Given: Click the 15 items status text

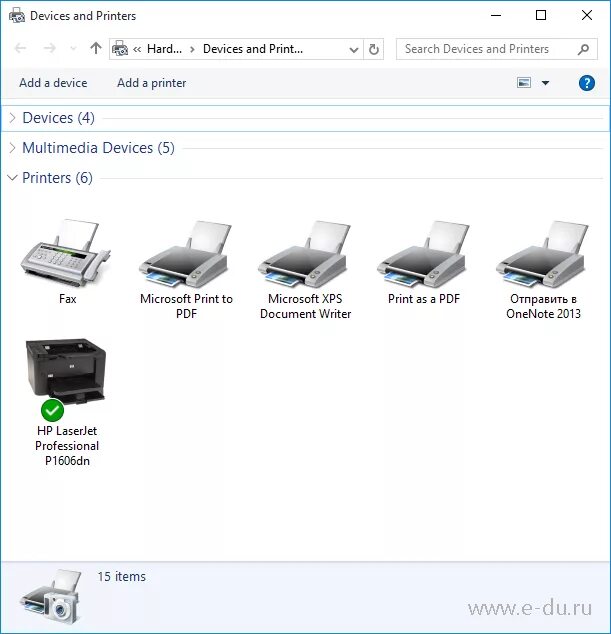Looking at the screenshot, I should [121, 577].
